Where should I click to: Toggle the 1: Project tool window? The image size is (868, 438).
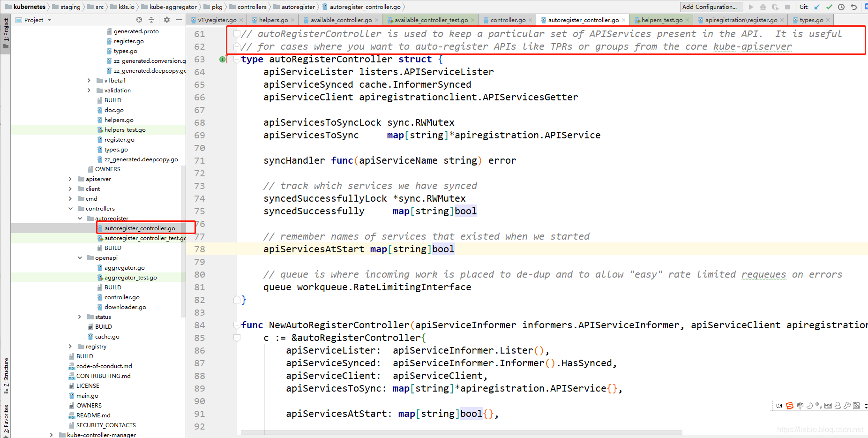coord(6,34)
